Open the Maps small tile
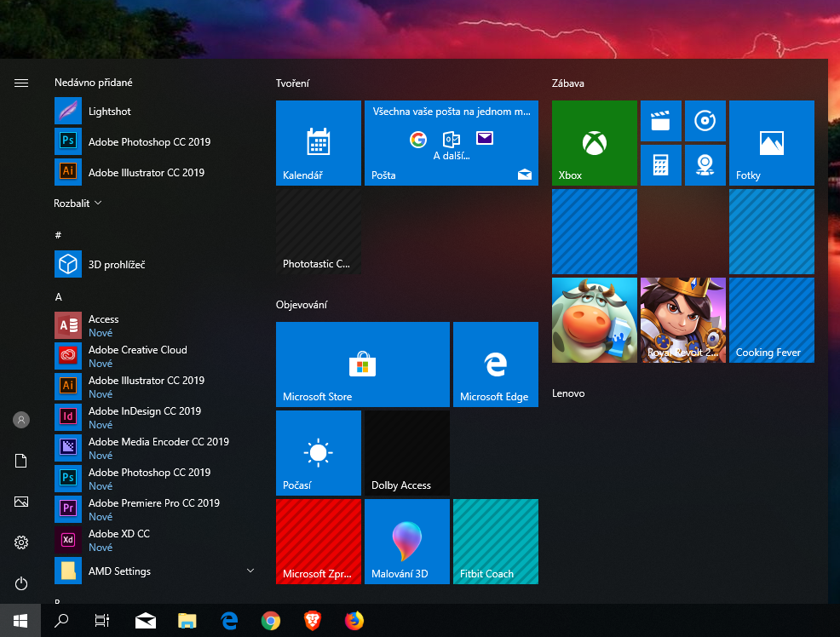The width and height of the screenshot is (840, 637). (x=705, y=165)
